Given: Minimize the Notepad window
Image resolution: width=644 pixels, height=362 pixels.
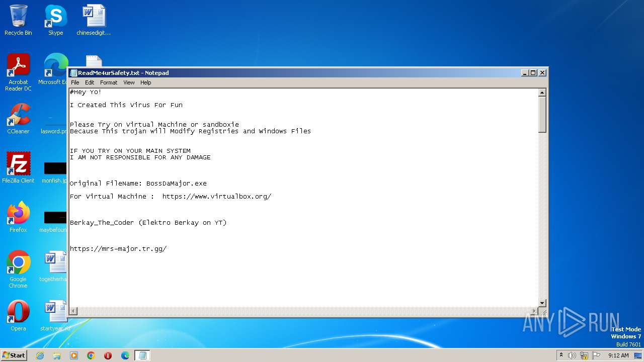Looking at the screenshot, I should (525, 73).
